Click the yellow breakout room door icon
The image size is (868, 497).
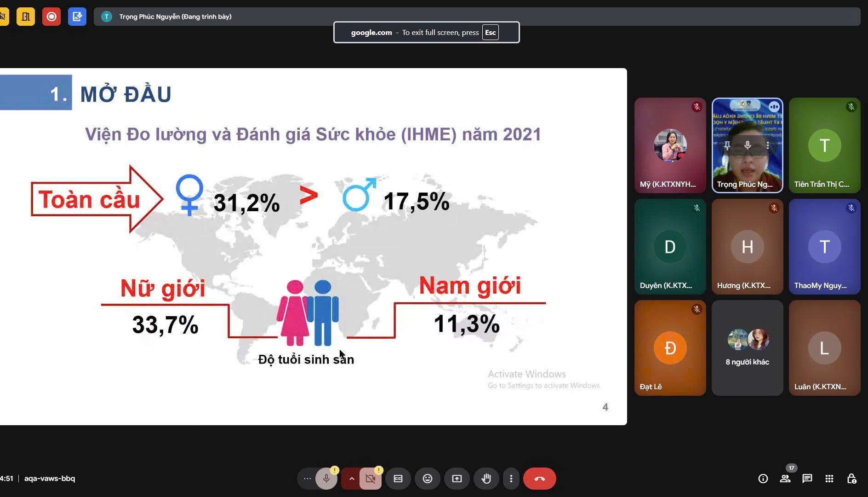[26, 17]
